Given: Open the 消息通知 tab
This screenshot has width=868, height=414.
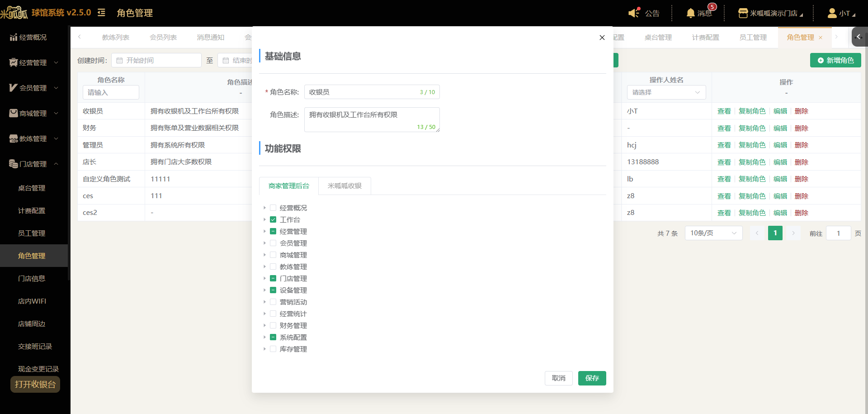Looking at the screenshot, I should 211,38.
